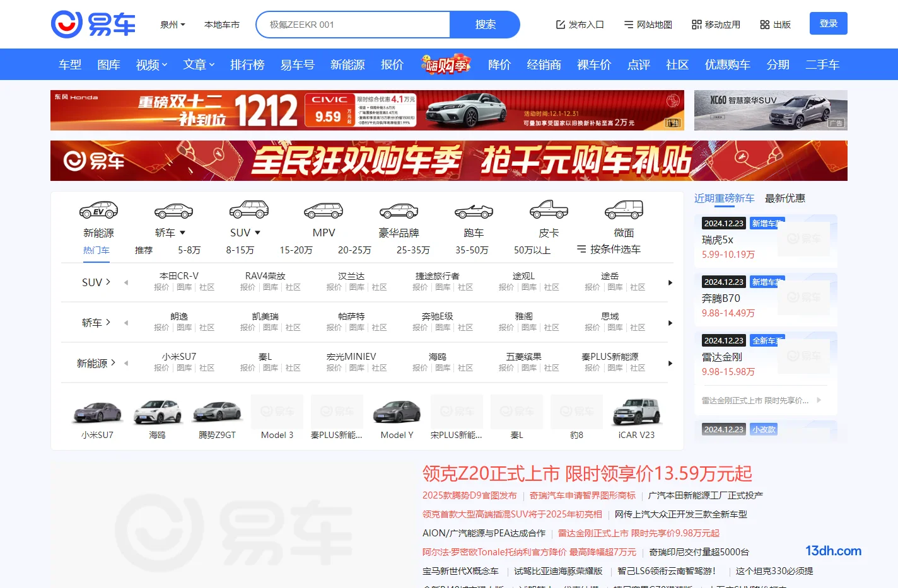This screenshot has width=898, height=588.
Task: Open 图库 under 帕萨特
Action: point(356,328)
